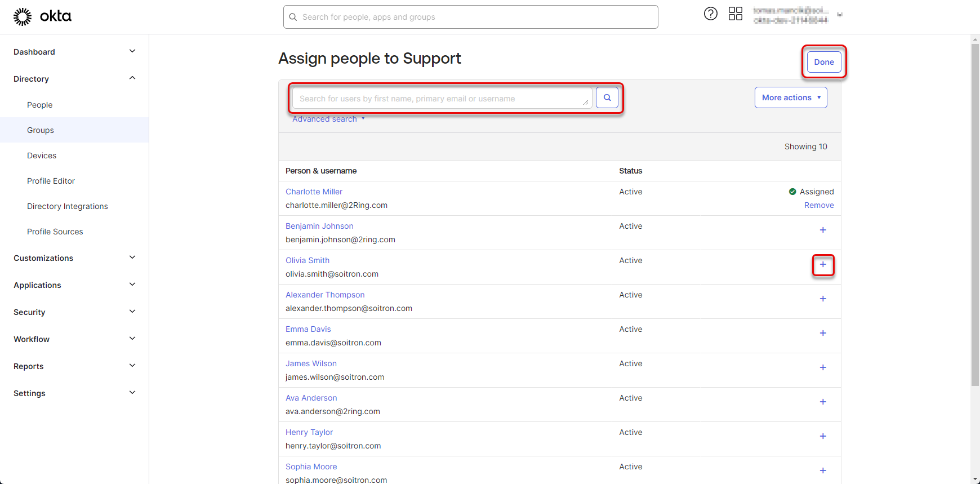Click the Okta logo
Image resolution: width=980 pixels, height=484 pixels.
pos(42,17)
